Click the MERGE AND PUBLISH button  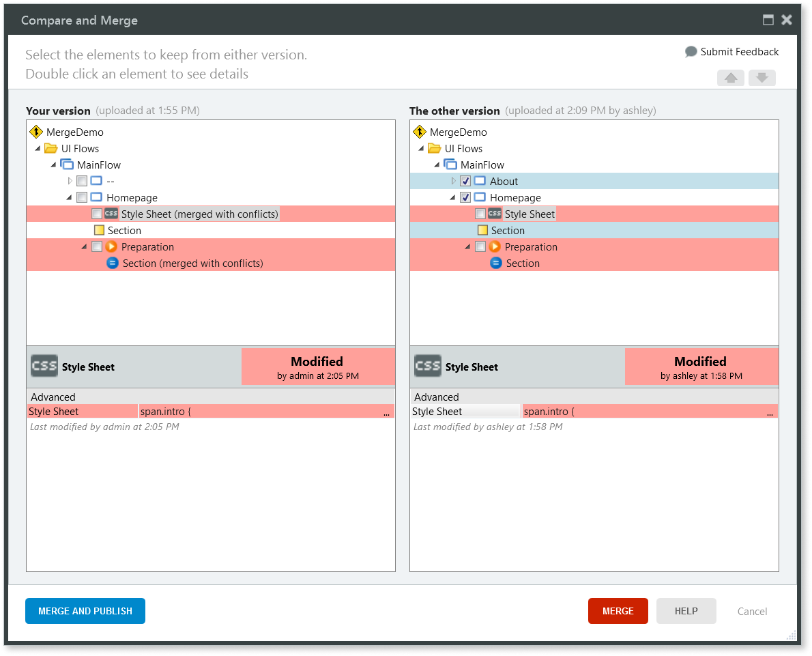(x=85, y=611)
